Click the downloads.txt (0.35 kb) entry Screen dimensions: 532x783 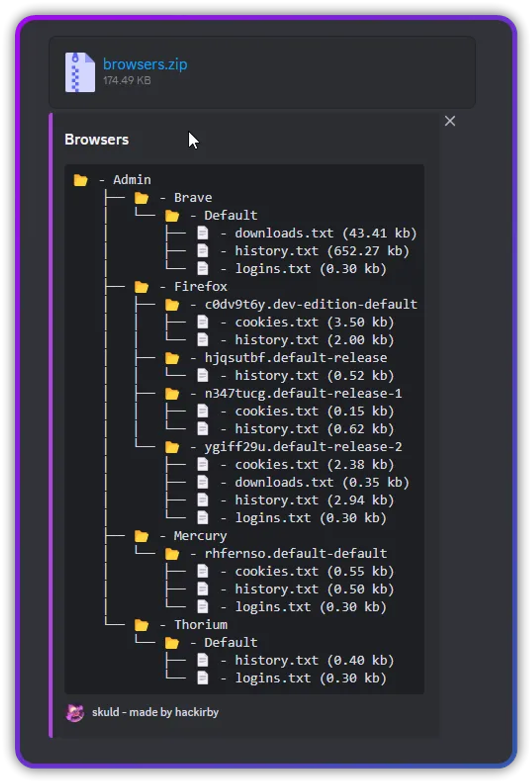[x=322, y=482]
